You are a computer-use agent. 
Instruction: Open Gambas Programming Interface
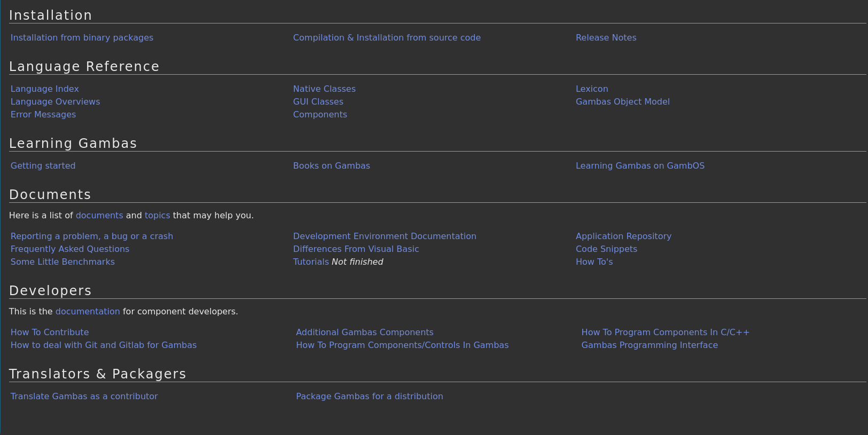(x=650, y=345)
